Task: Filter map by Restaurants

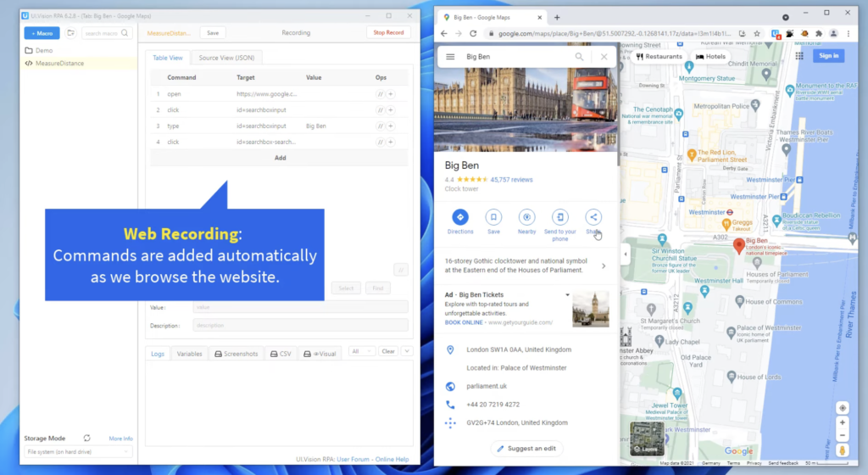Action: click(659, 57)
